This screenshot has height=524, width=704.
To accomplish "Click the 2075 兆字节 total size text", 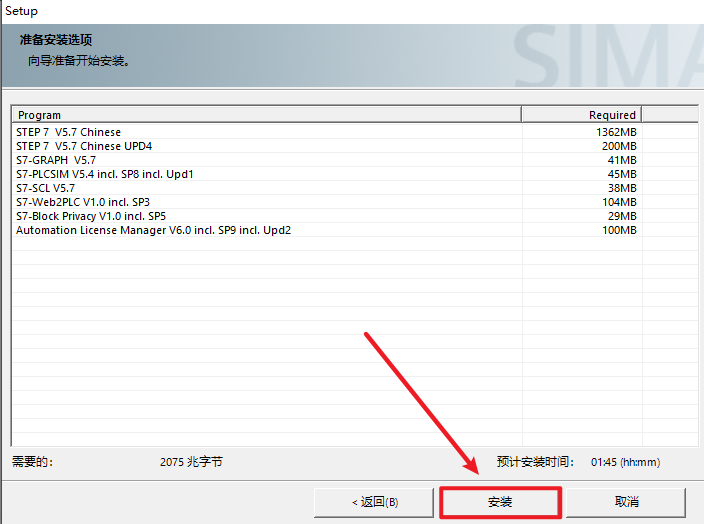I will tap(191, 462).
